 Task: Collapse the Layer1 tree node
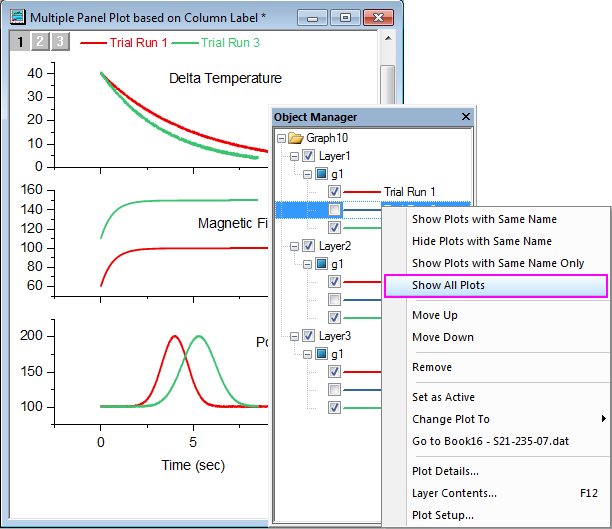[x=294, y=156]
